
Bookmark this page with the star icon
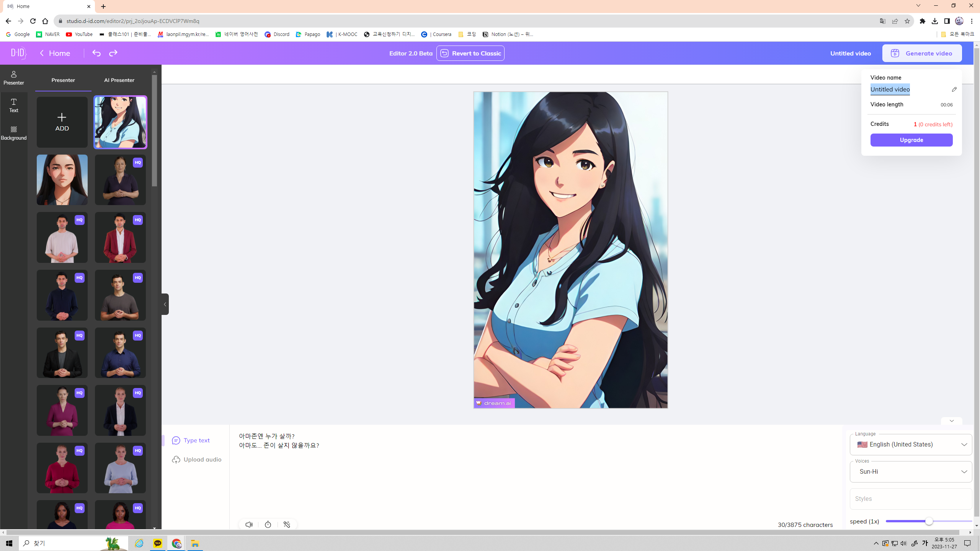tap(907, 21)
